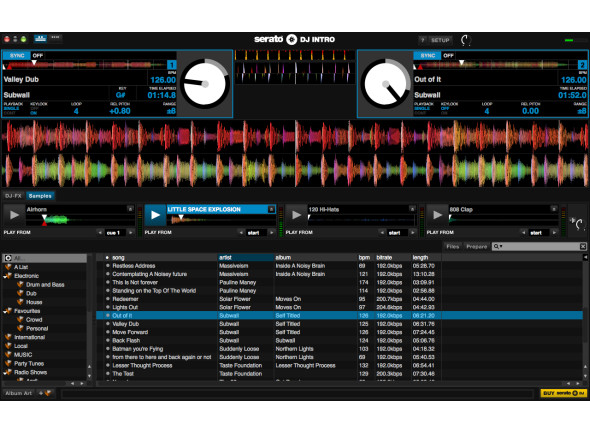This screenshot has width=590, height=434.
Task: Play the LITTLE SPACE EXPLOSION sample
Action: pyautogui.click(x=155, y=215)
